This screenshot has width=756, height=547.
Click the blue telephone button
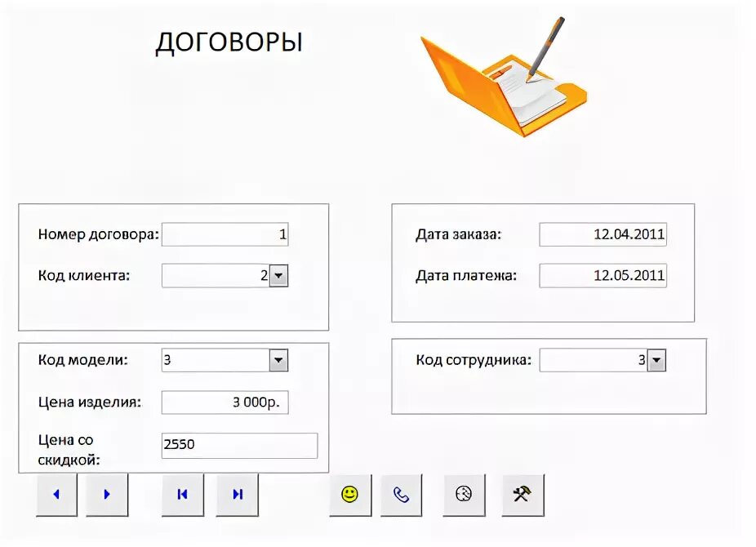pyautogui.click(x=400, y=494)
